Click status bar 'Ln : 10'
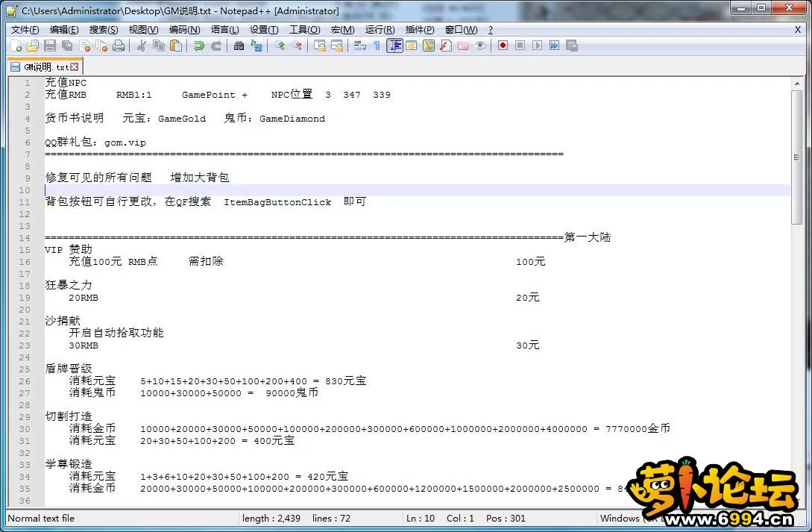The image size is (812, 532). (x=421, y=519)
